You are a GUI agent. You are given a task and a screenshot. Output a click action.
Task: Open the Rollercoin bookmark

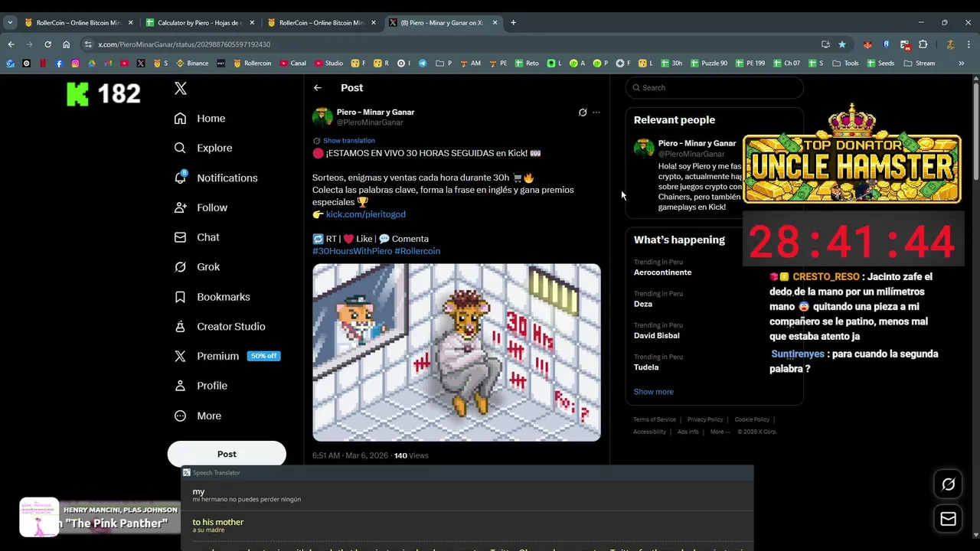[x=253, y=64]
